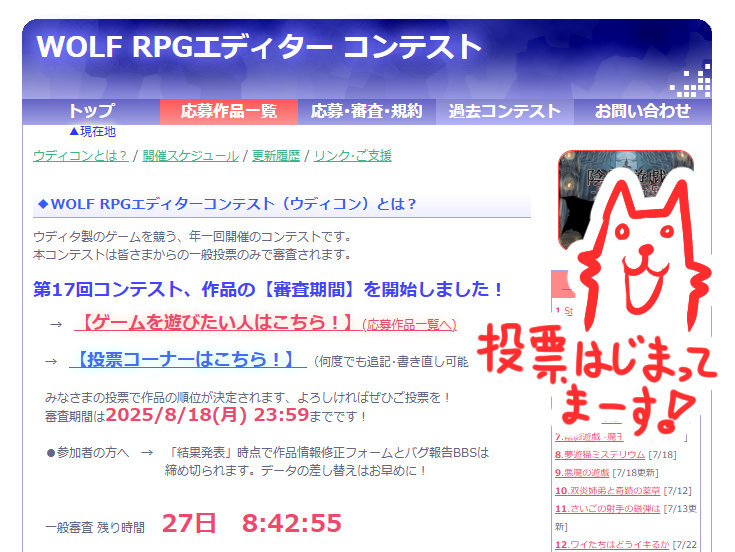735x552 pixels.
Task: Click the WOLF RPGエディター コンテスト site title
Action: tap(259, 47)
